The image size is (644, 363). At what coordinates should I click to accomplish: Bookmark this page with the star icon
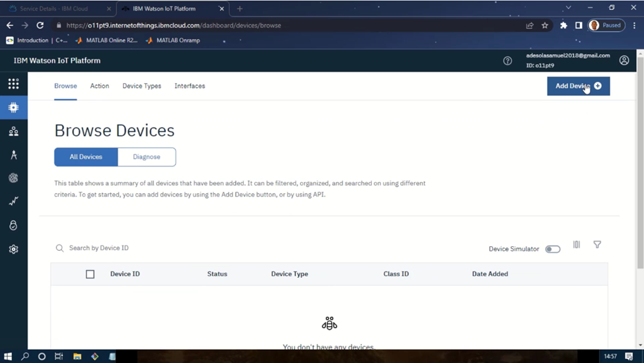tap(545, 26)
